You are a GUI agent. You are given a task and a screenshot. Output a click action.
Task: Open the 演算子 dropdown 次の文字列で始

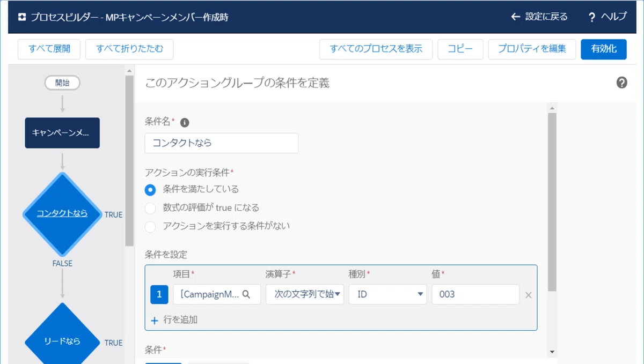point(305,294)
